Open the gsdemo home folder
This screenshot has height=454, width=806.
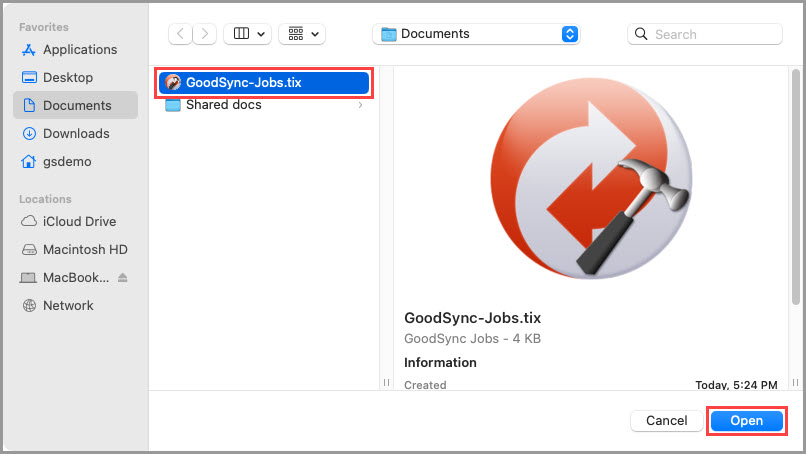pos(76,161)
